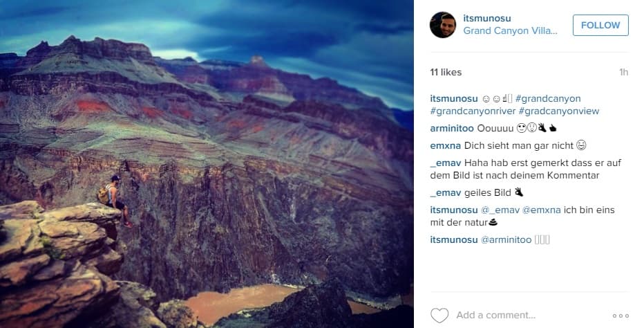Open the 1h timestamp of the post
644x328 pixels.
[623, 73]
